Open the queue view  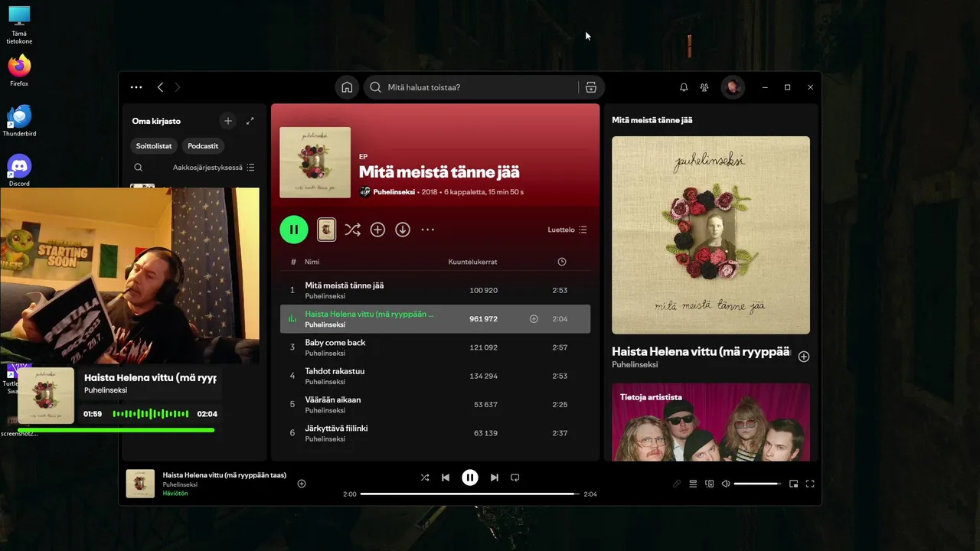click(693, 484)
